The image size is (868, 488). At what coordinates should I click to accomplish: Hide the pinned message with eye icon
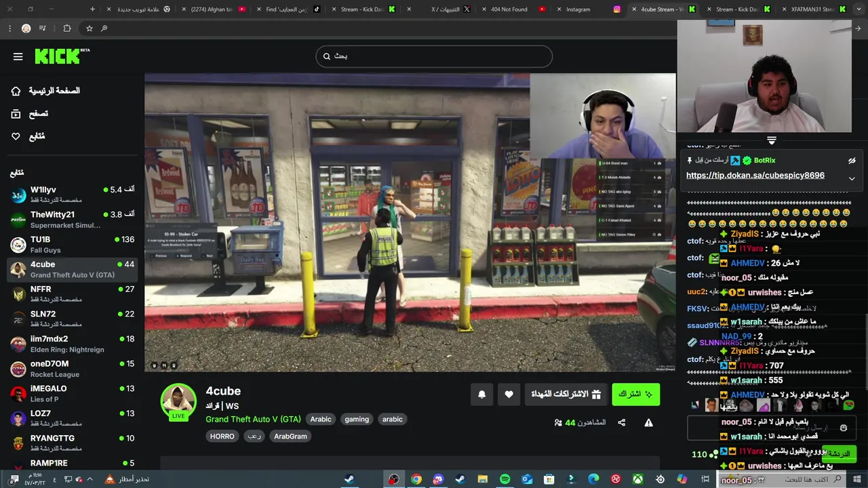(852, 161)
